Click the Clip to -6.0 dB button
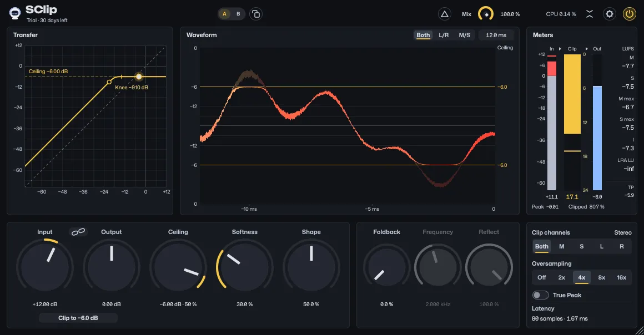 point(78,318)
